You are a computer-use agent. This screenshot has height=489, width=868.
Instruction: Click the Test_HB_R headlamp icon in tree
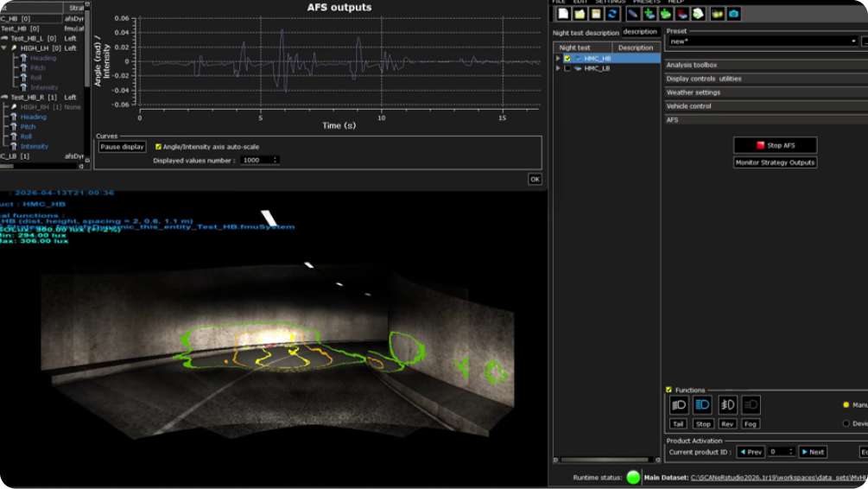tap(4, 98)
